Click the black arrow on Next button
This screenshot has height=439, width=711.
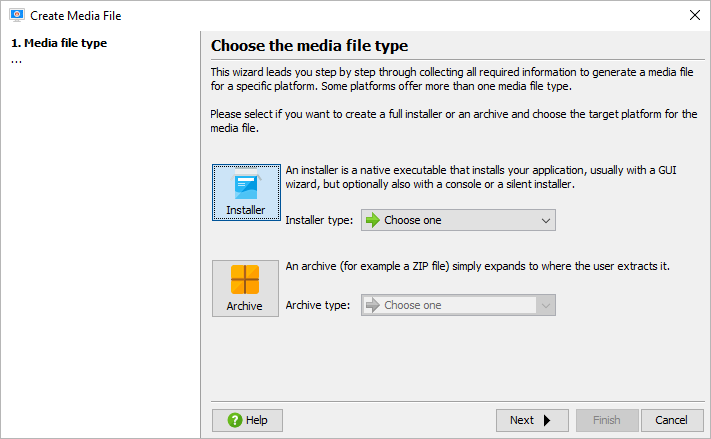(x=547, y=420)
